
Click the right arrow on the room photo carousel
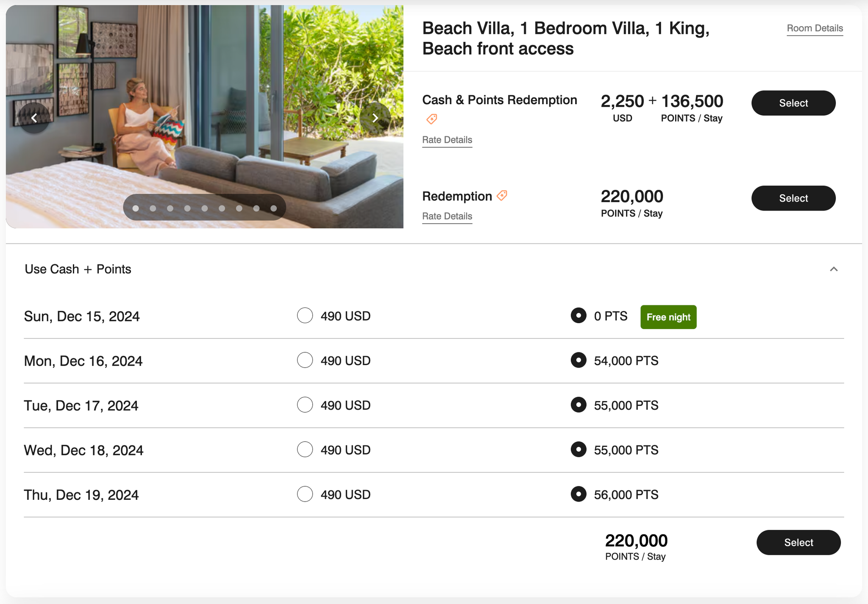375,118
